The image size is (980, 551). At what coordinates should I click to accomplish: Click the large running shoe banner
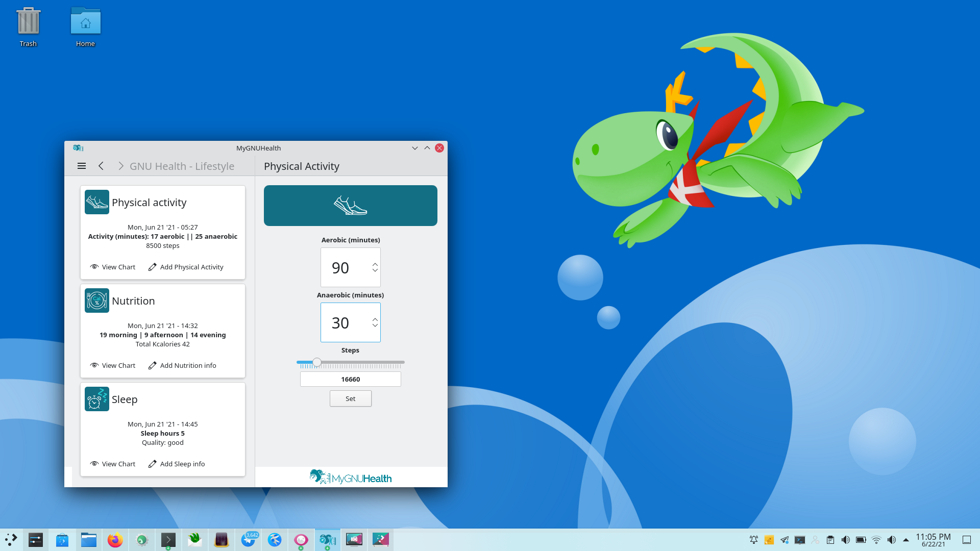[x=350, y=206]
